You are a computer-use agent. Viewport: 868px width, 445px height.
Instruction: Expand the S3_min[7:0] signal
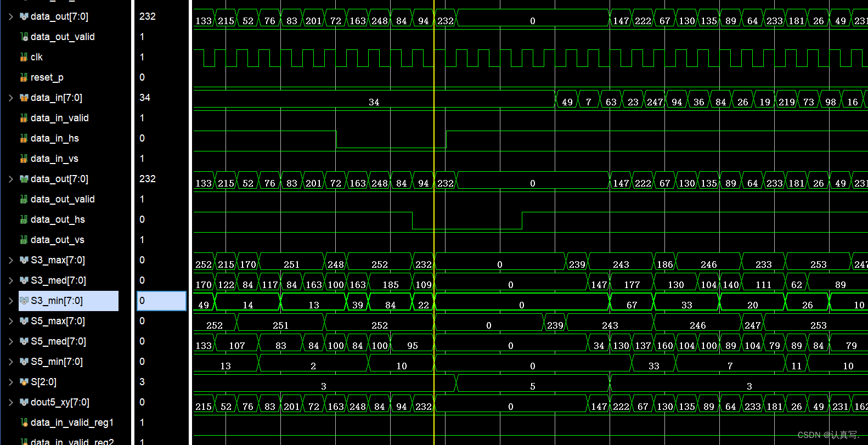click(x=11, y=301)
